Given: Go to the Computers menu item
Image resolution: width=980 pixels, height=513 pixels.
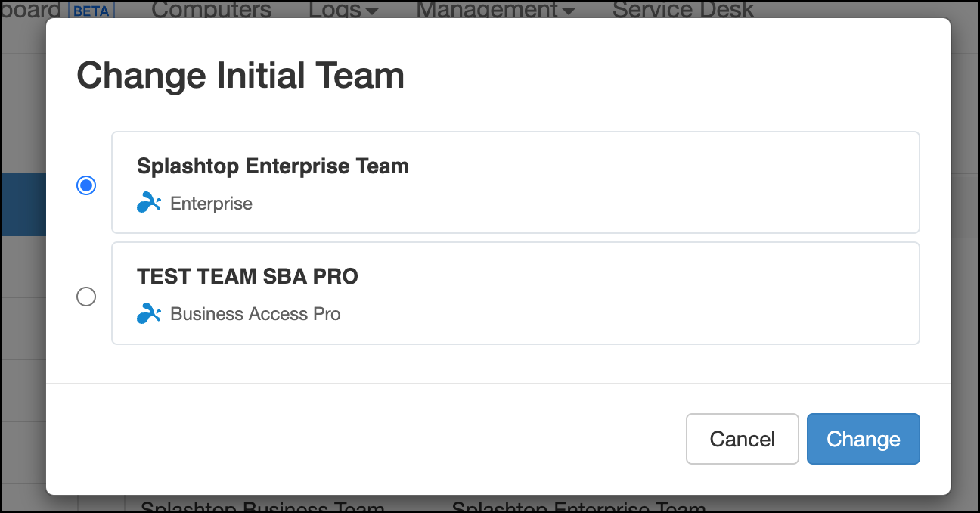Looking at the screenshot, I should (212, 10).
